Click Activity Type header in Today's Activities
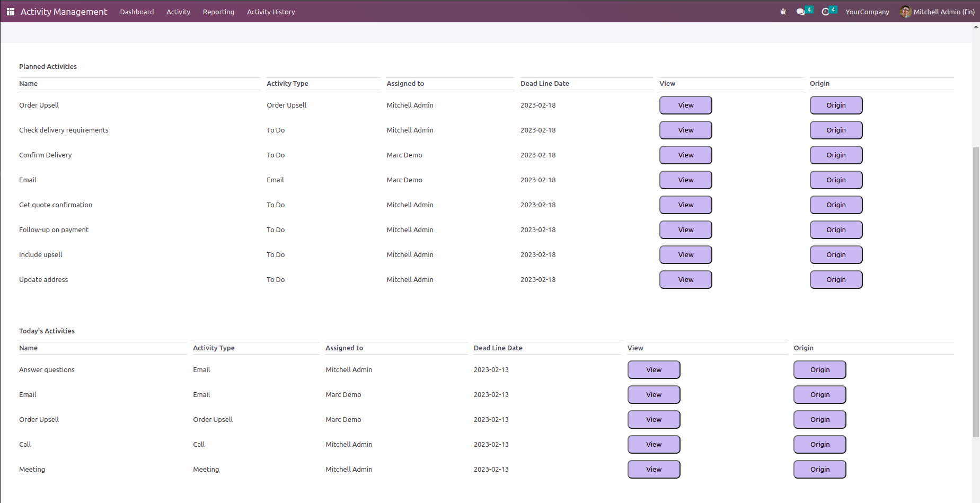Image resolution: width=980 pixels, height=503 pixels. click(214, 348)
